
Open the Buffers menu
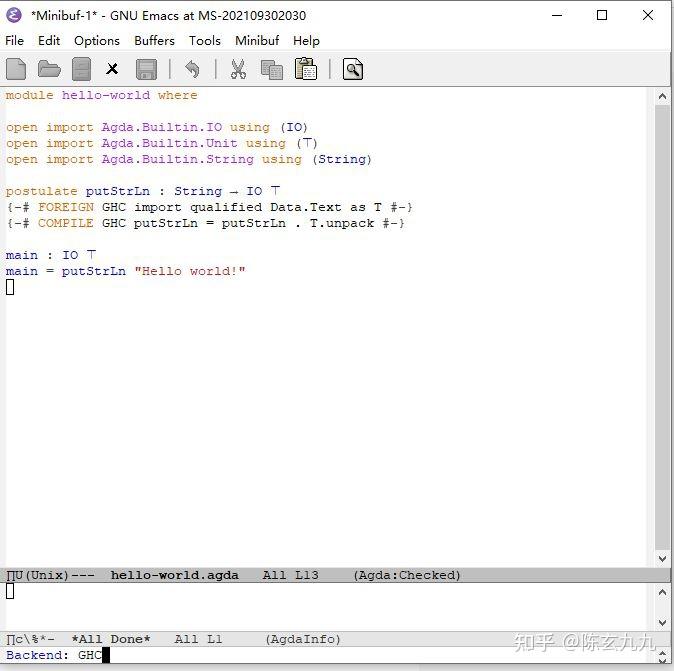point(154,41)
